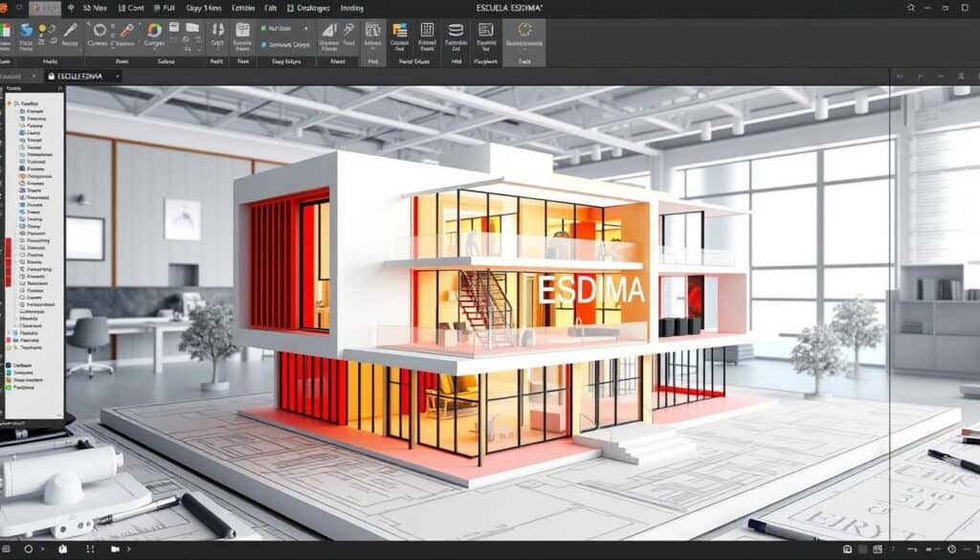Image resolution: width=980 pixels, height=560 pixels.
Task: Open the Full menu in the top bar
Action: (x=167, y=8)
